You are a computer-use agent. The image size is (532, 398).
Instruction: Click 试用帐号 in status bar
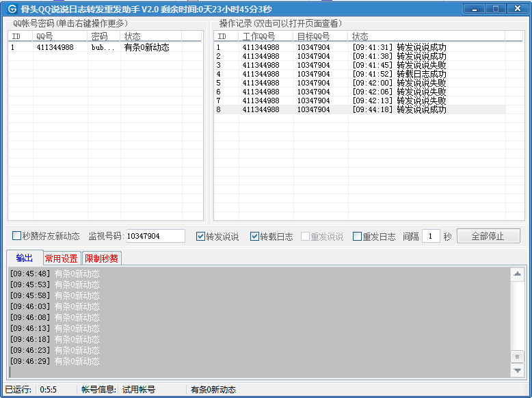pos(139,390)
